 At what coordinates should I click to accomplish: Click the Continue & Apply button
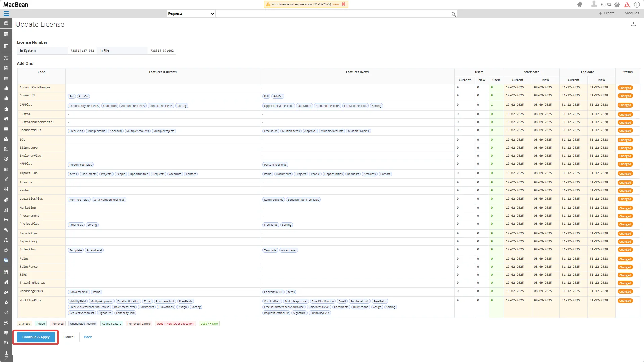point(36,337)
